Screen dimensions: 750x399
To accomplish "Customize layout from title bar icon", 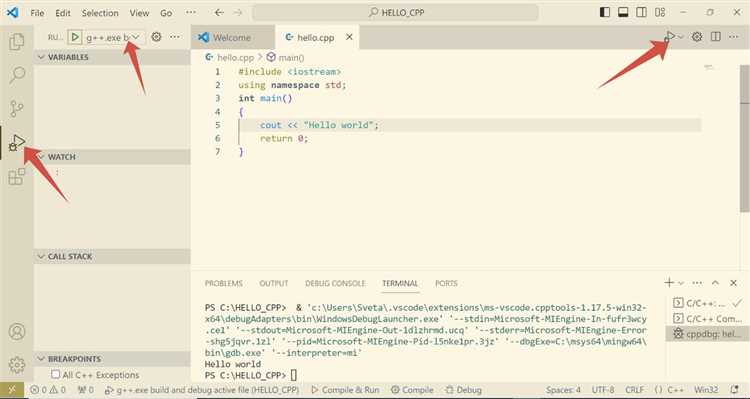I will tap(660, 12).
